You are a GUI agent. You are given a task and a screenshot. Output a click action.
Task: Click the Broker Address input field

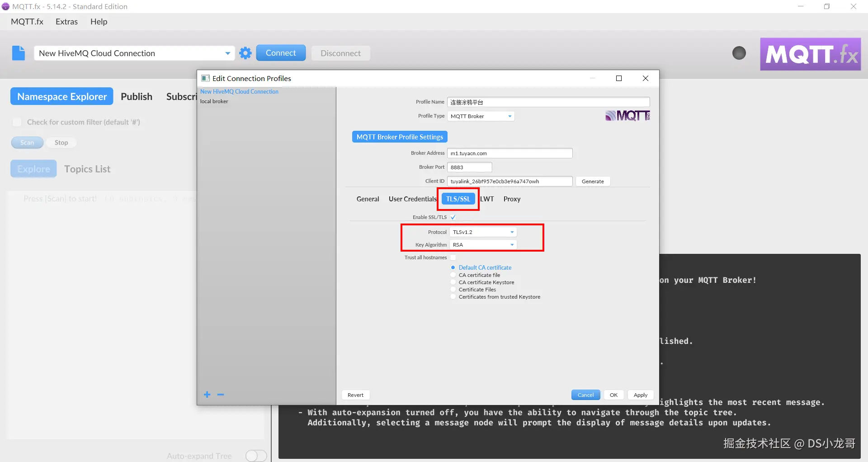[509, 153]
